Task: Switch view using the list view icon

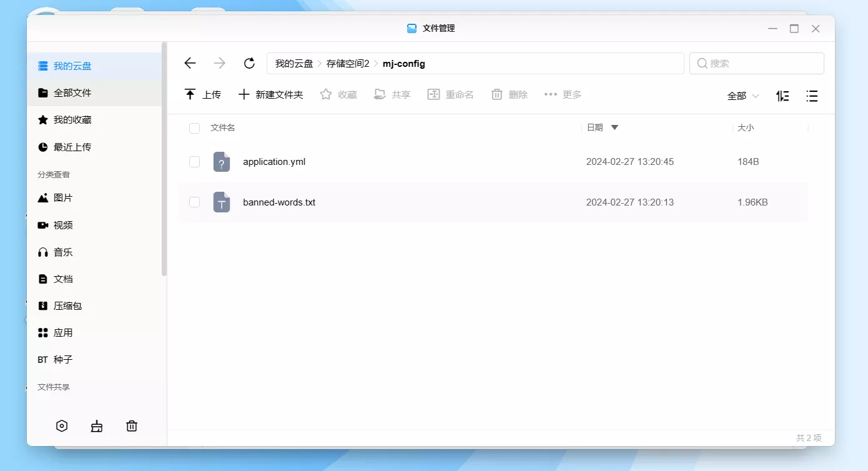Action: (812, 96)
